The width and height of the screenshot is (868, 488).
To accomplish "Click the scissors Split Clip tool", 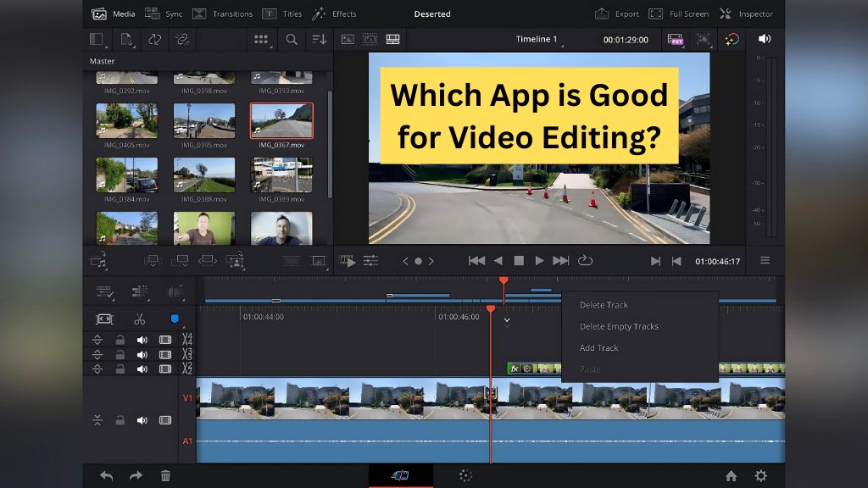I will pos(140,319).
